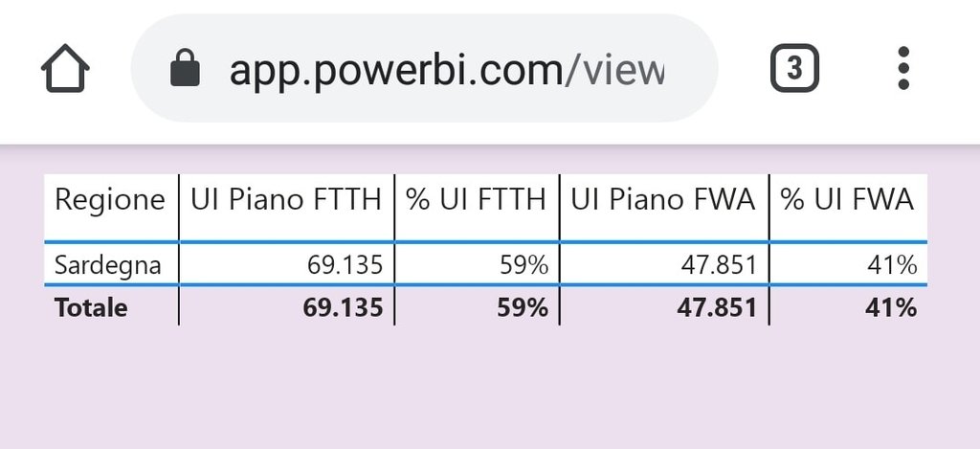Image resolution: width=980 pixels, height=449 pixels.
Task: Open the tab switcher showing 3 tabs
Action: point(793,69)
